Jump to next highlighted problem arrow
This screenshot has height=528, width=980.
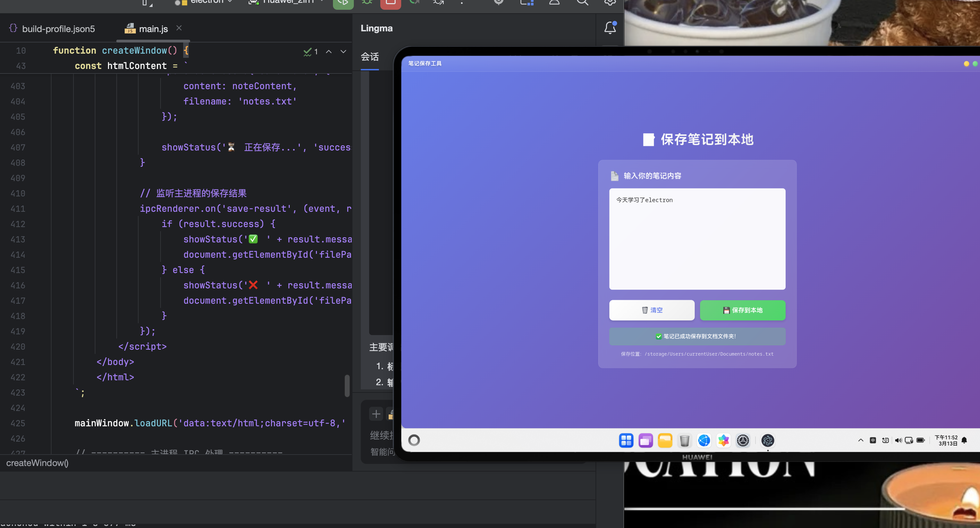coord(343,51)
